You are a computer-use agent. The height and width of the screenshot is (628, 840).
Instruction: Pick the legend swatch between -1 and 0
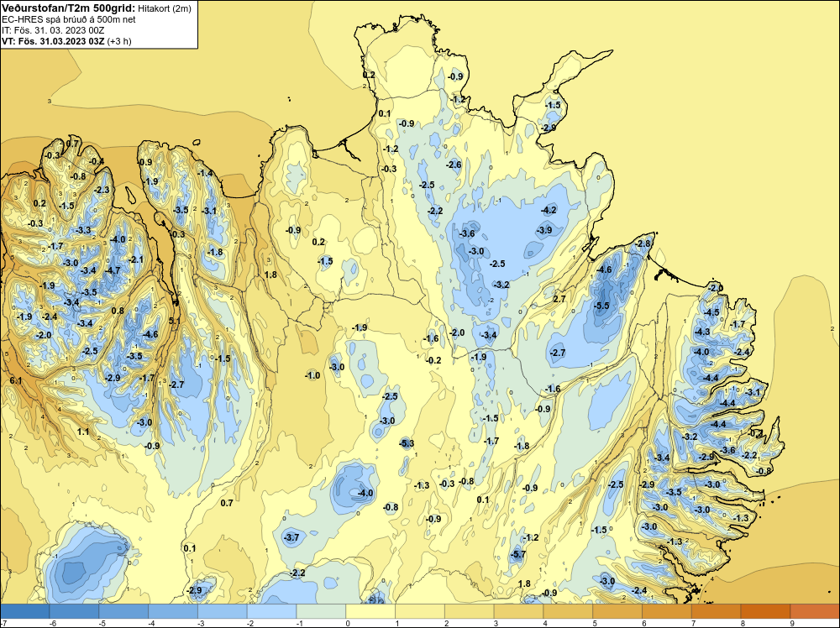322,611
